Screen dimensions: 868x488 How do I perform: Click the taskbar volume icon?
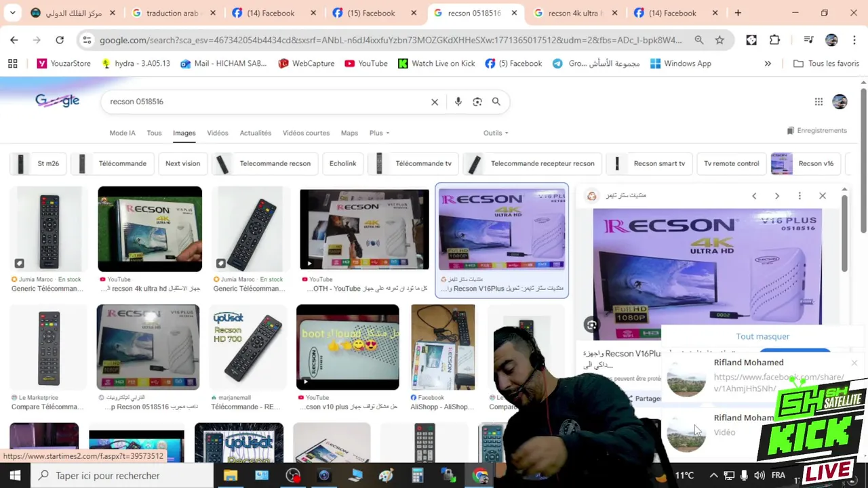759,475
